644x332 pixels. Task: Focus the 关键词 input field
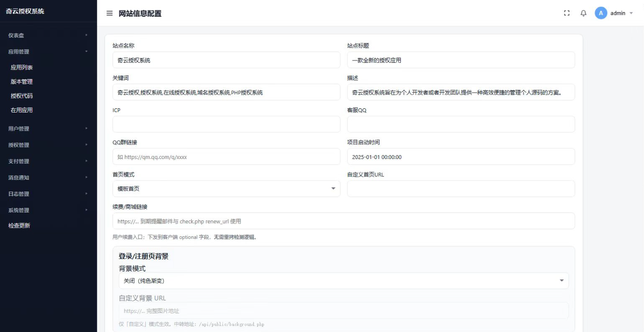click(x=226, y=92)
